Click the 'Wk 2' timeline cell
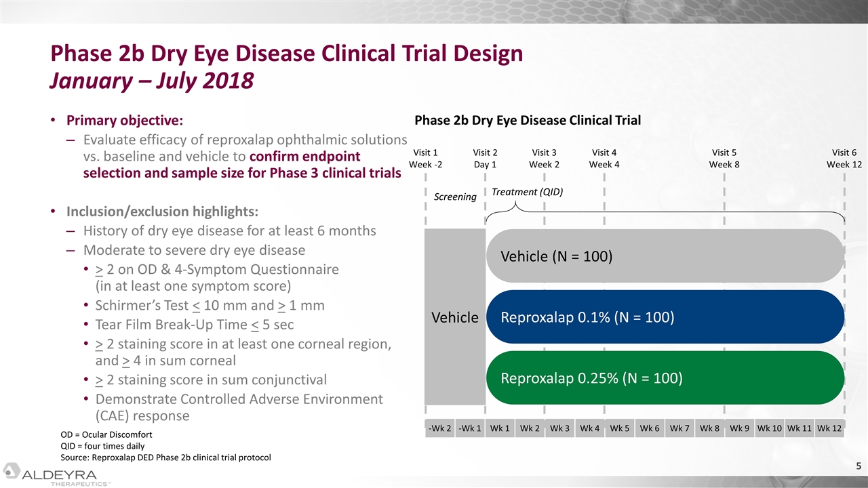 point(530,428)
